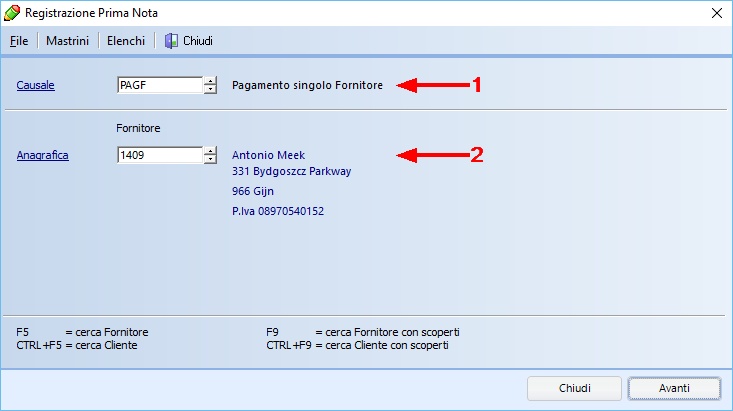Click the 331 Bydgoszcz Parkway address line

click(x=291, y=171)
